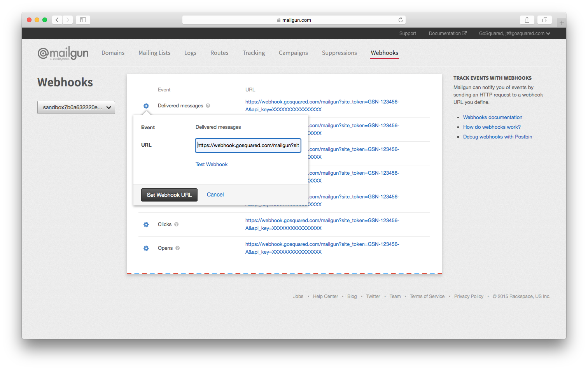Viewport: 588px width, 370px height.
Task: Open the Support link in top bar
Action: [408, 33]
